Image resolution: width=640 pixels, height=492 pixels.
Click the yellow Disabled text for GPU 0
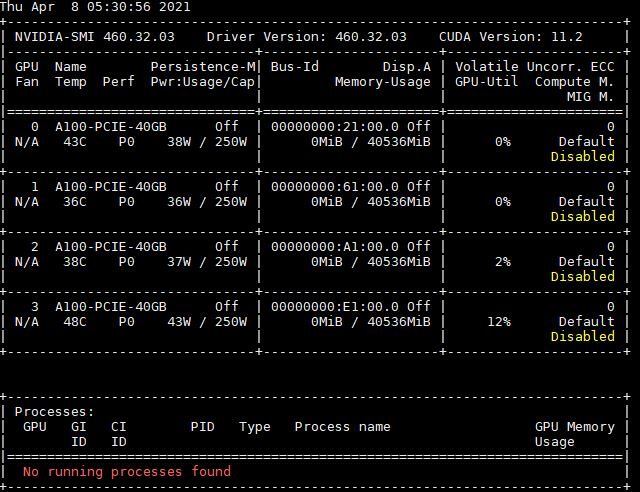[582, 156]
